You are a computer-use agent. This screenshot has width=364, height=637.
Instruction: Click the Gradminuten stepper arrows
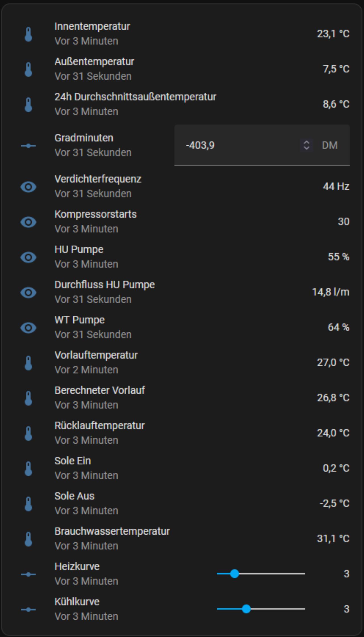point(306,145)
